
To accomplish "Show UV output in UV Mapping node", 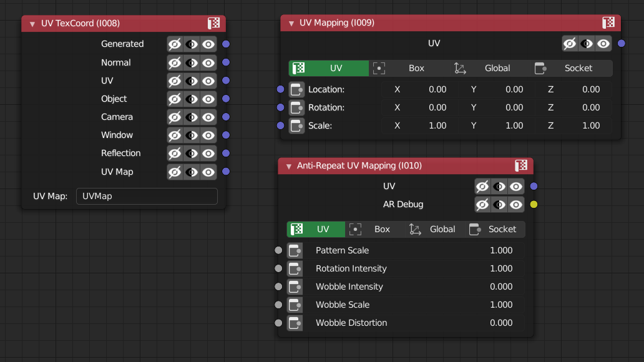I will [x=603, y=44].
